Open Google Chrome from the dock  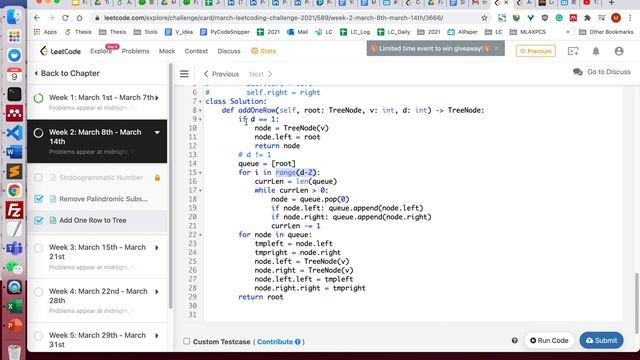[14, 191]
